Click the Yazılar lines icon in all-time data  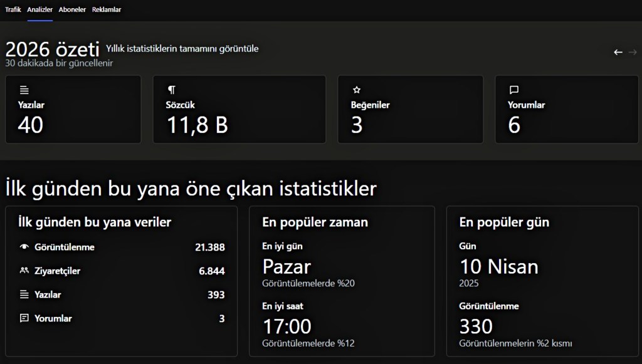24,294
